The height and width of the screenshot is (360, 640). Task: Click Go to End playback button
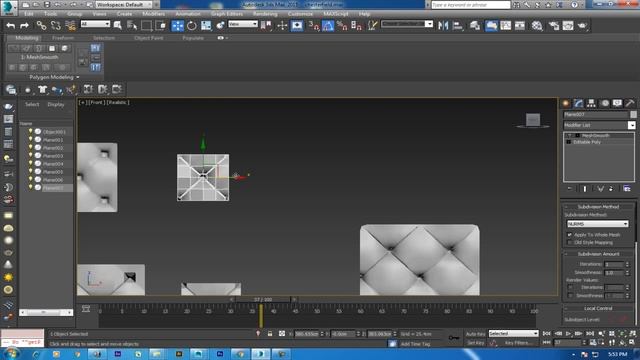590,334
